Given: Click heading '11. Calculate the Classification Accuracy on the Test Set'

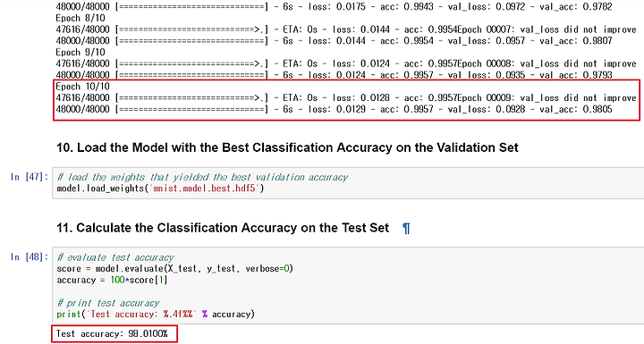Looking at the screenshot, I should point(223,228).
